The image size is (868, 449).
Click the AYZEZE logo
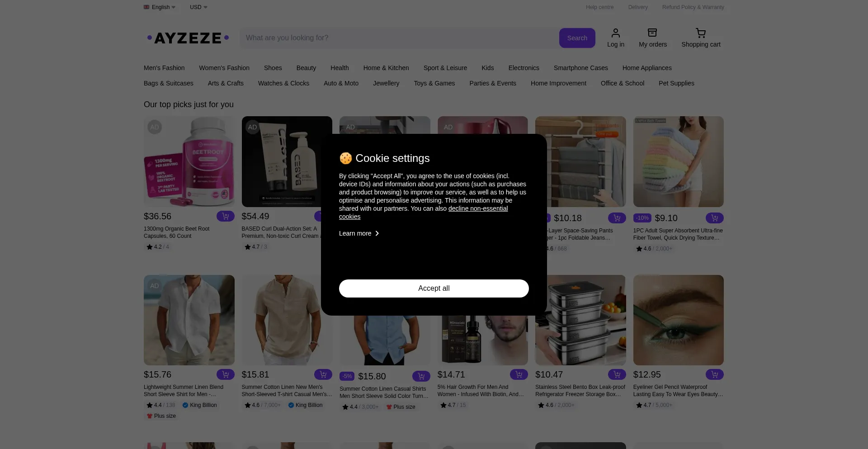[x=188, y=38]
